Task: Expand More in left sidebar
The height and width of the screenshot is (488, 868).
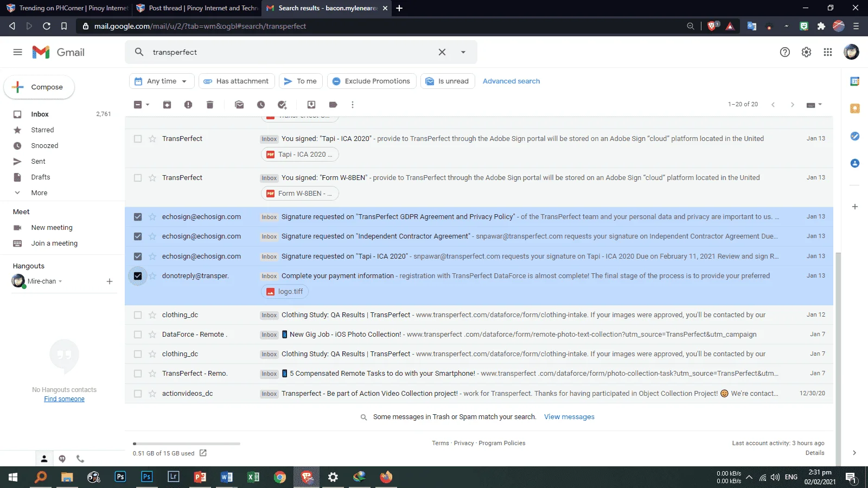Action: click(39, 193)
